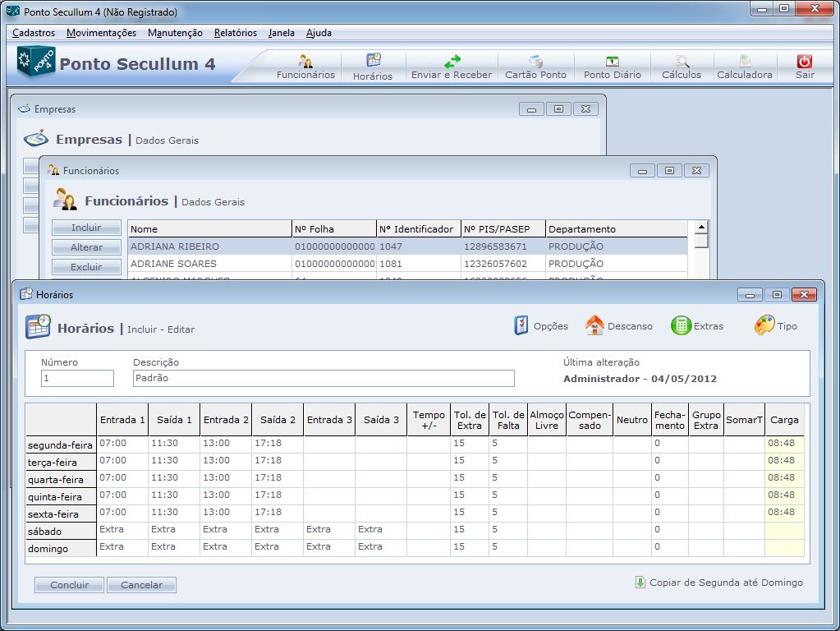Click the Almoço Livre column header
The image size is (840, 631).
pyautogui.click(x=546, y=420)
